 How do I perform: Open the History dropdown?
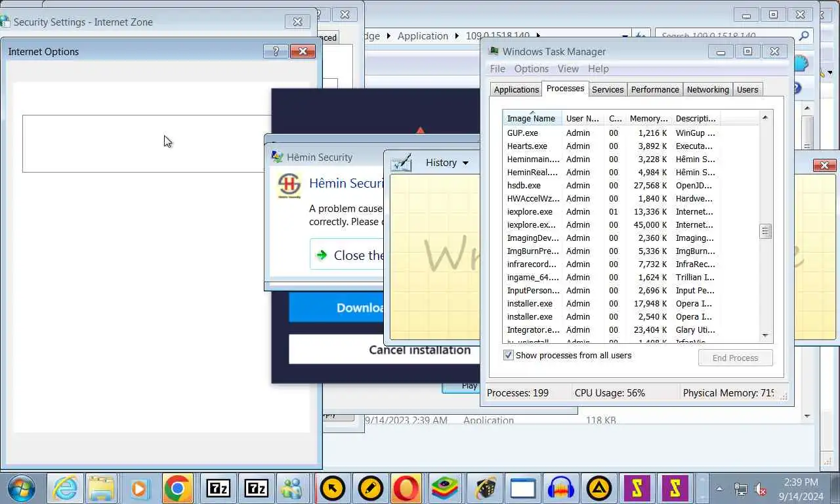(448, 163)
